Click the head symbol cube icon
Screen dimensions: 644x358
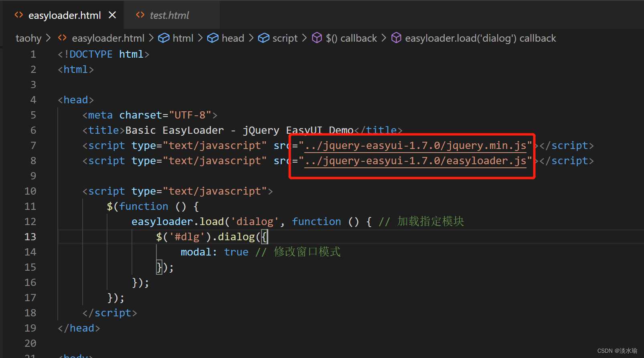[x=213, y=38]
